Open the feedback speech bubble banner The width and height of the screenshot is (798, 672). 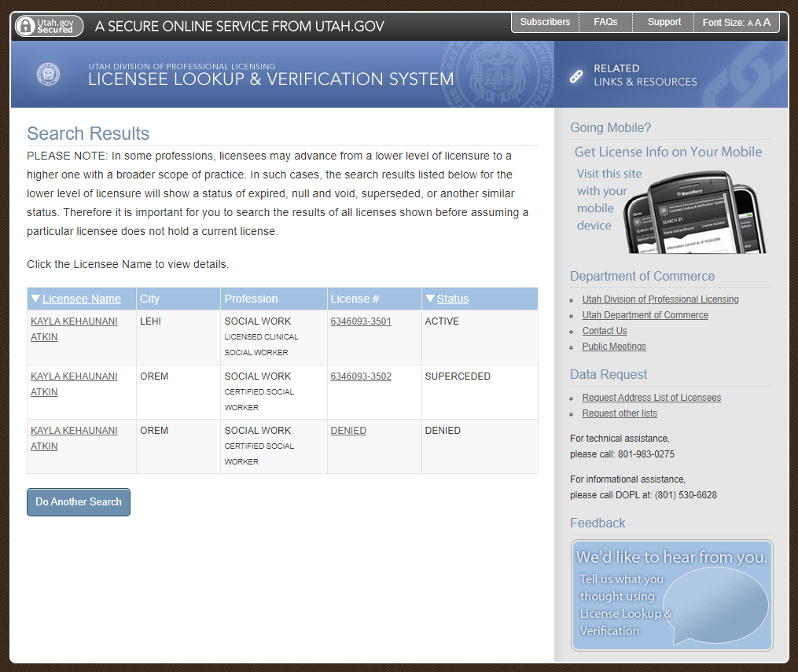(671, 595)
